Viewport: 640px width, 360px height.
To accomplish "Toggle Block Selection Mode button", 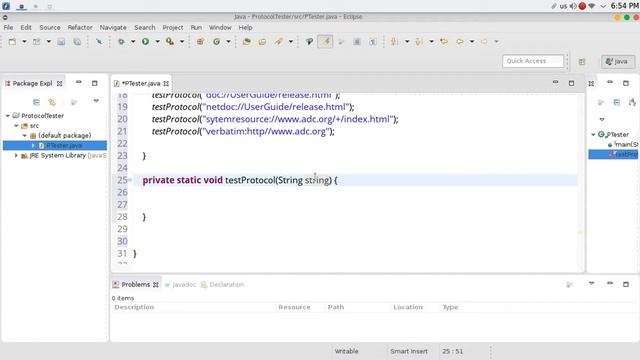I will 357,42.
